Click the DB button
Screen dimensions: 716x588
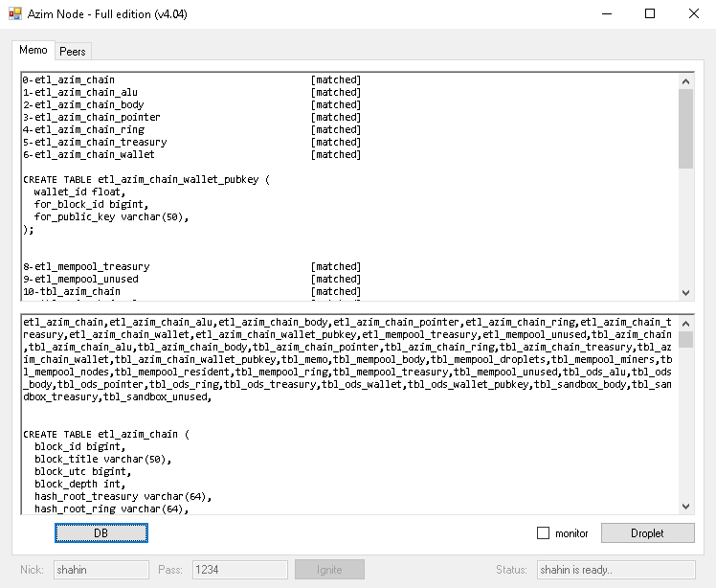point(101,533)
